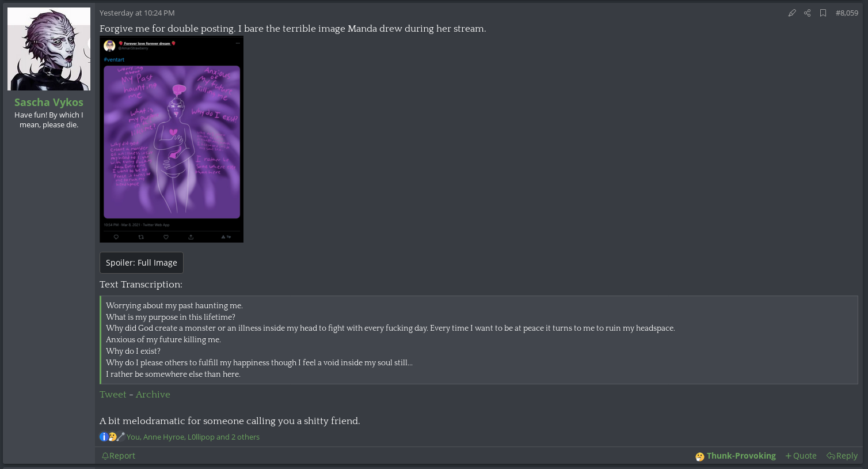This screenshot has height=469, width=868.
Task: Open Sascha Vykos avatar image
Action: [49, 49]
